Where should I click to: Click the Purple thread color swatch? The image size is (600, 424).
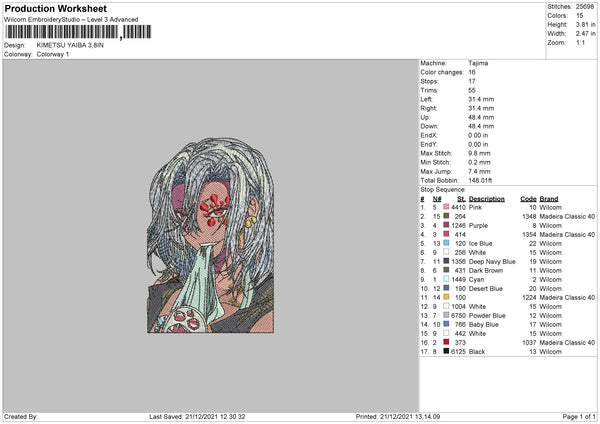point(446,225)
